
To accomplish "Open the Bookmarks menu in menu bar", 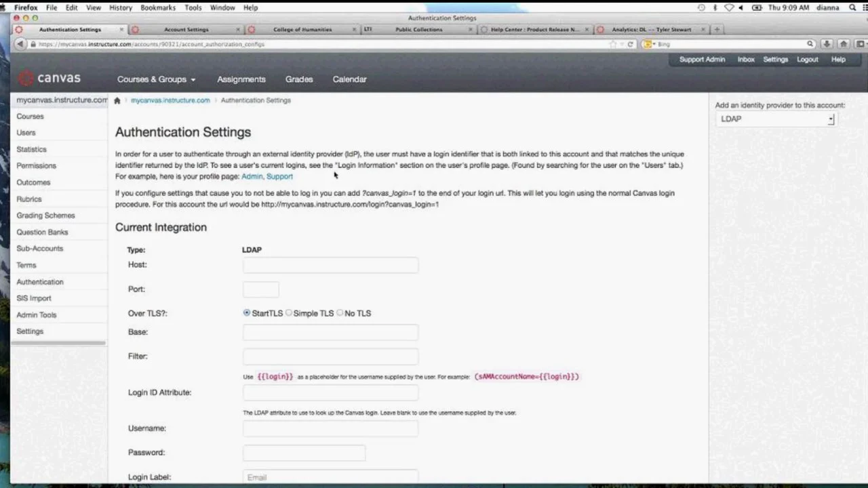I will tap(158, 7).
